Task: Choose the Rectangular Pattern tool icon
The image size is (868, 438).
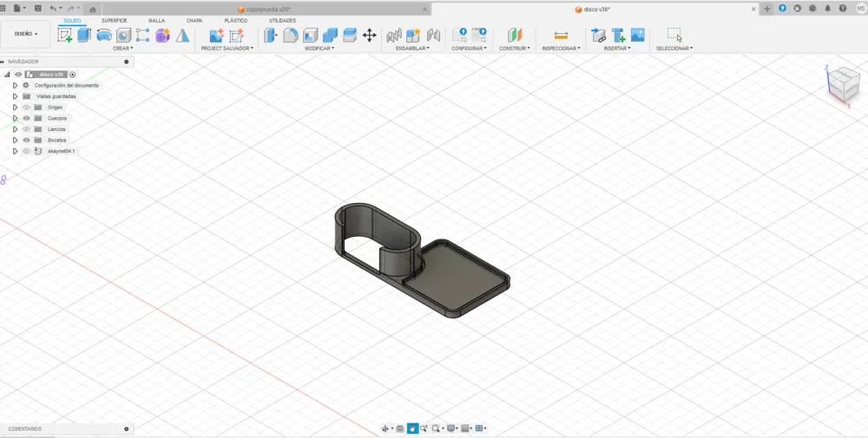Action: (x=143, y=36)
